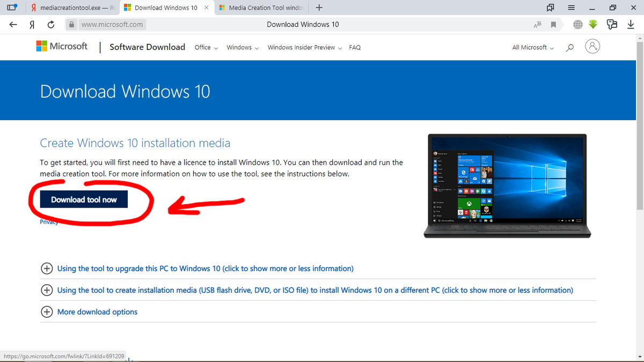Open the browser hamburger menu
The image size is (644, 362).
point(572,8)
